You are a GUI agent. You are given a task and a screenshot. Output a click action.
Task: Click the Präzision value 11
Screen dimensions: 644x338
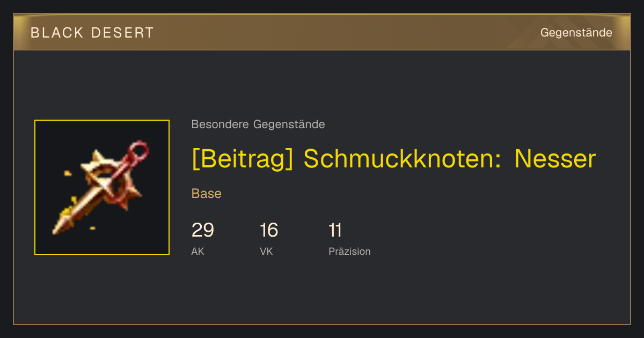(335, 230)
